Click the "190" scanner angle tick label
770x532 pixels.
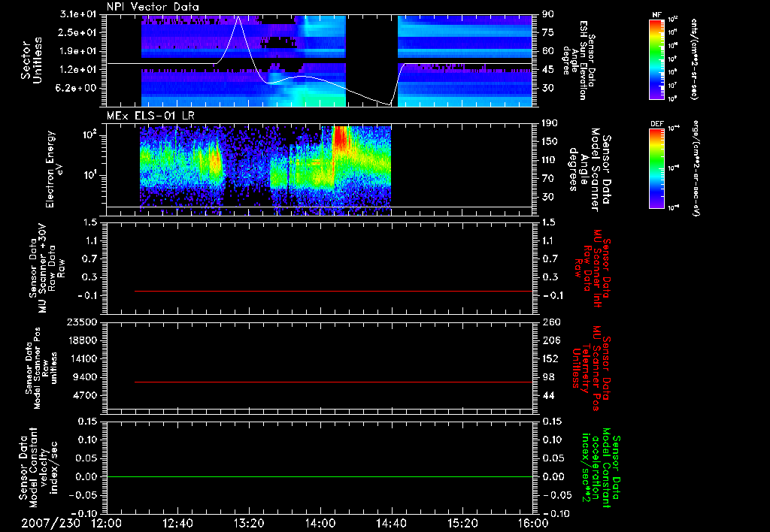550,123
